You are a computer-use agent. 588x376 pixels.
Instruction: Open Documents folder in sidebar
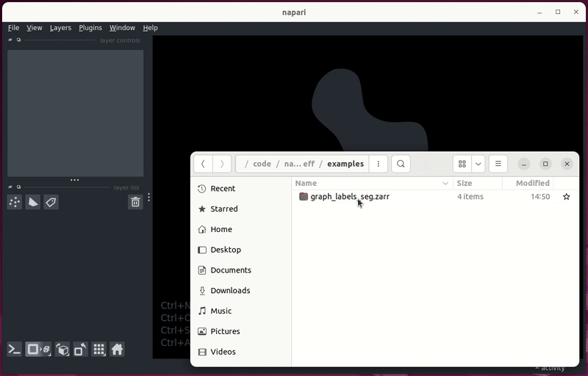click(x=241, y=270)
